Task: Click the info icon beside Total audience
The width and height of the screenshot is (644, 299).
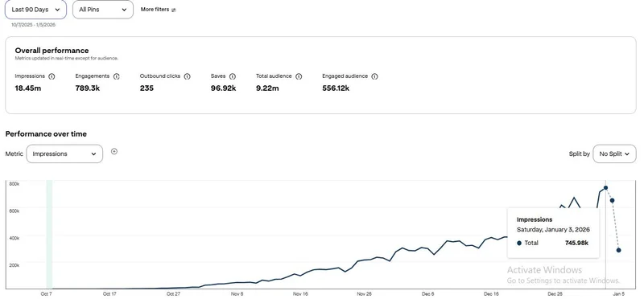Action: coord(299,76)
